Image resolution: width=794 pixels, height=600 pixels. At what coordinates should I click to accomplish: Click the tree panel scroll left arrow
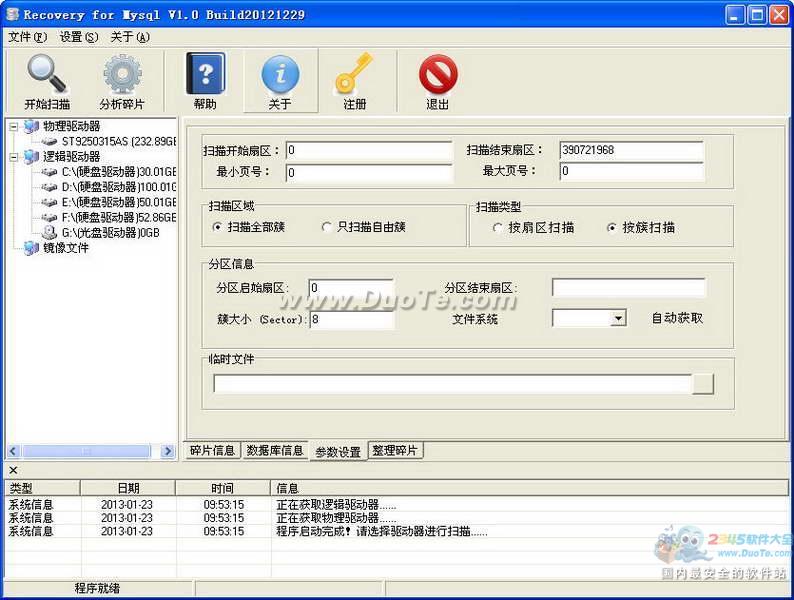13,451
